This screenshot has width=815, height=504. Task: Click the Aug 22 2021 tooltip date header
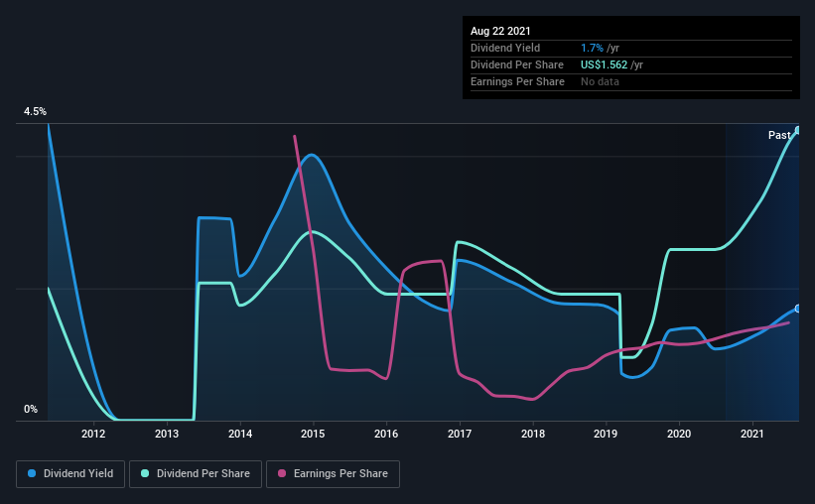[500, 31]
